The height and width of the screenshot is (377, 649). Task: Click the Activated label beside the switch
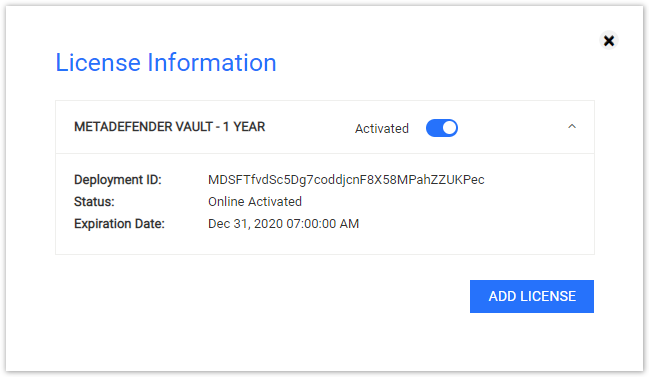tap(382, 128)
